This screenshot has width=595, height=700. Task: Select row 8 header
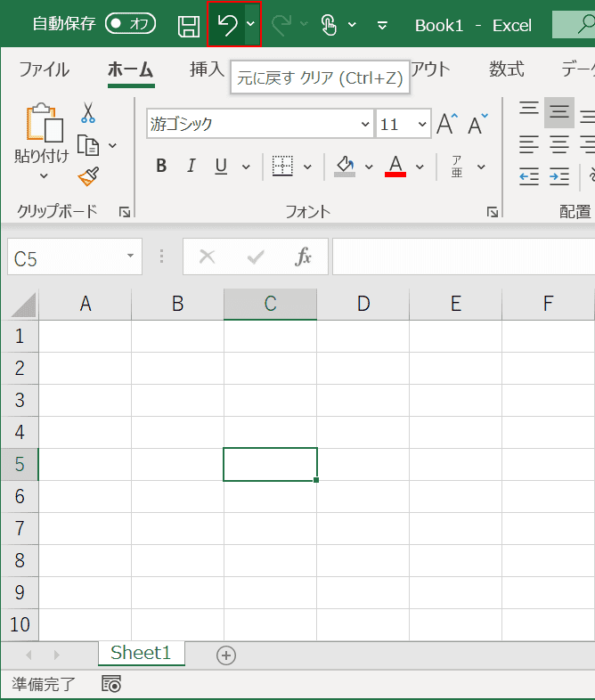(x=20, y=561)
